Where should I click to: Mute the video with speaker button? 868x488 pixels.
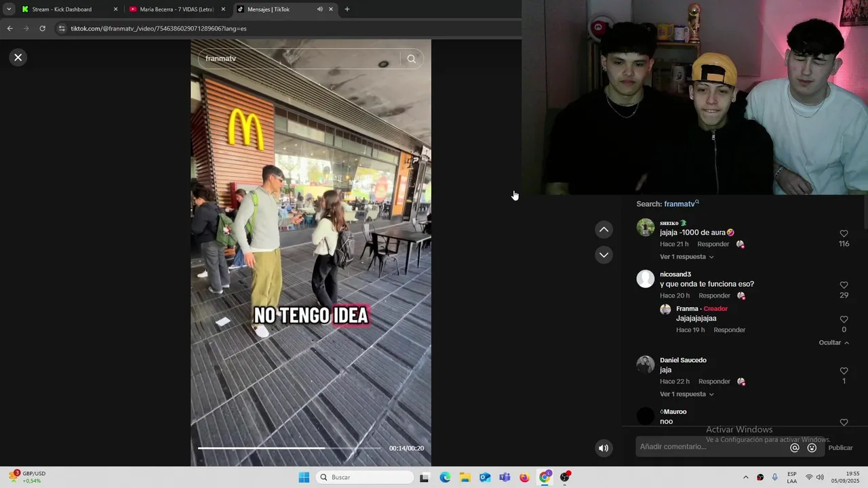[x=604, y=448]
